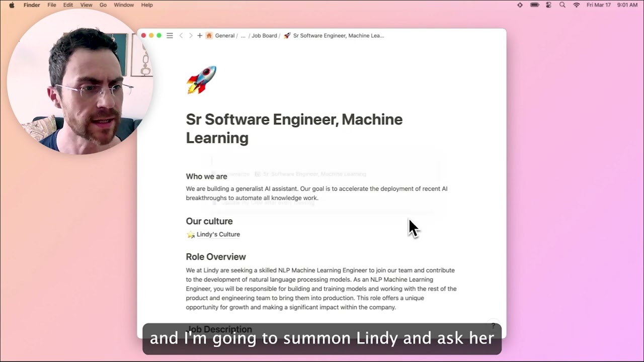Click the diamond-shaped menu bar icon
644x362 pixels.
tap(520, 5)
